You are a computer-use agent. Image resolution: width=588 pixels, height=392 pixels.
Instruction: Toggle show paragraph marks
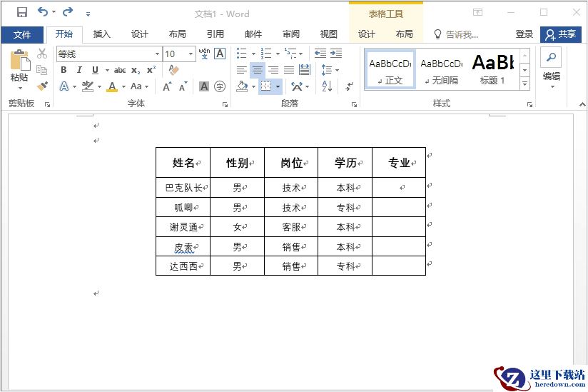click(349, 86)
